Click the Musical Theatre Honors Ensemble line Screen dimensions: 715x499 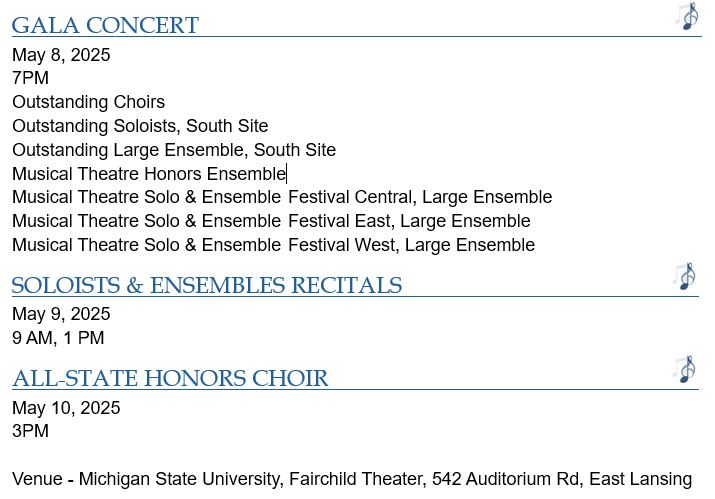[148, 174]
